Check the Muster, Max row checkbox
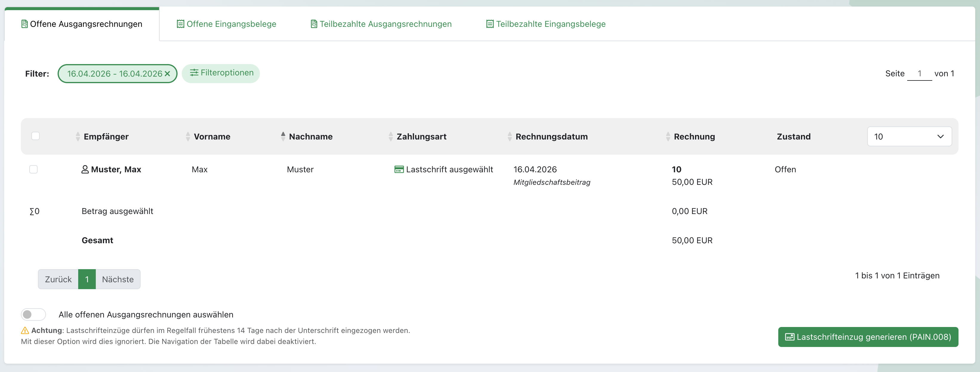Image resolution: width=980 pixels, height=372 pixels. (x=33, y=170)
